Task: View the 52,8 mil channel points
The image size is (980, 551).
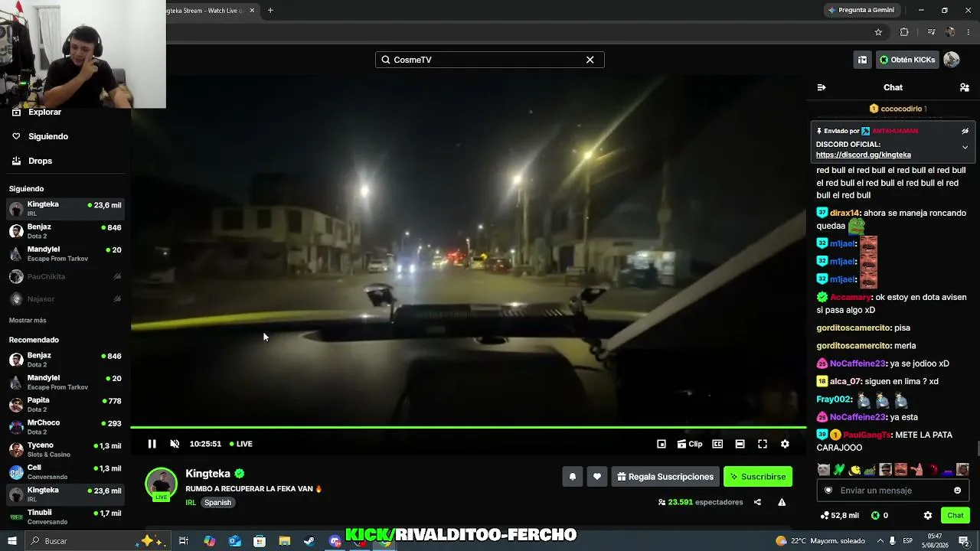Action: coord(838,516)
